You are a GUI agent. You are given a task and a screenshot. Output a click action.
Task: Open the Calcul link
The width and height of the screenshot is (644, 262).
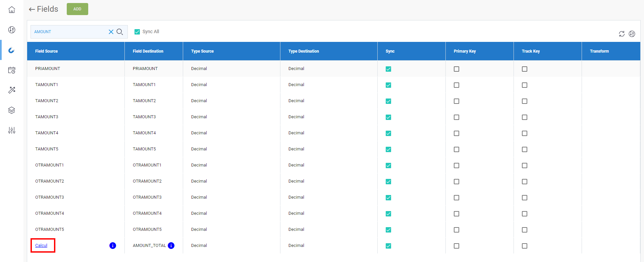click(41, 246)
